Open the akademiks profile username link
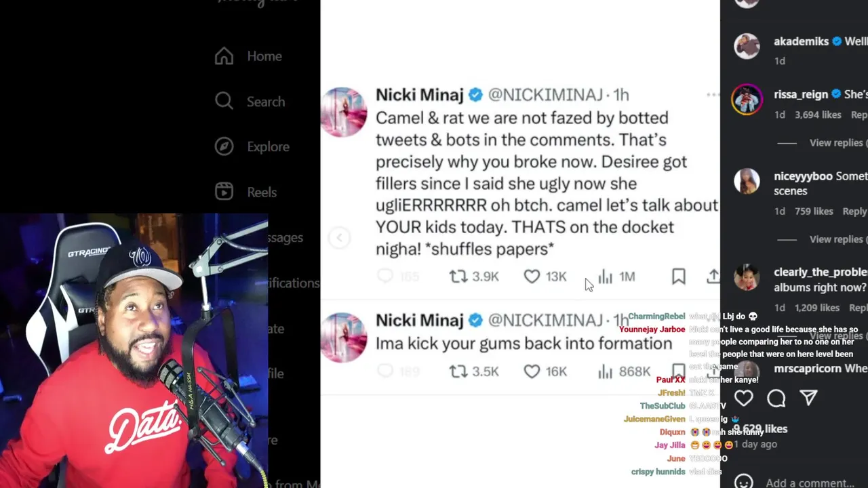 pyautogui.click(x=801, y=41)
